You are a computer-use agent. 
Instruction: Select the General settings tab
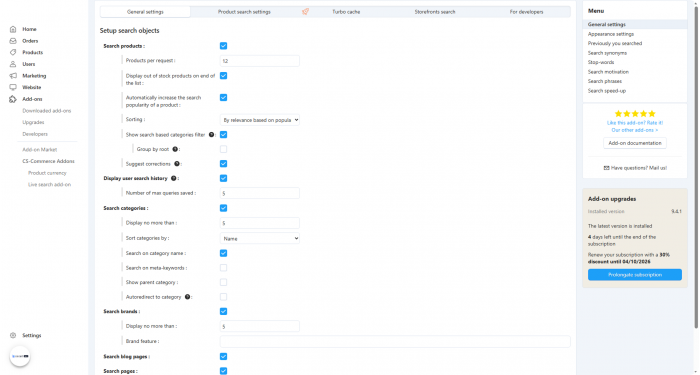pos(145,12)
